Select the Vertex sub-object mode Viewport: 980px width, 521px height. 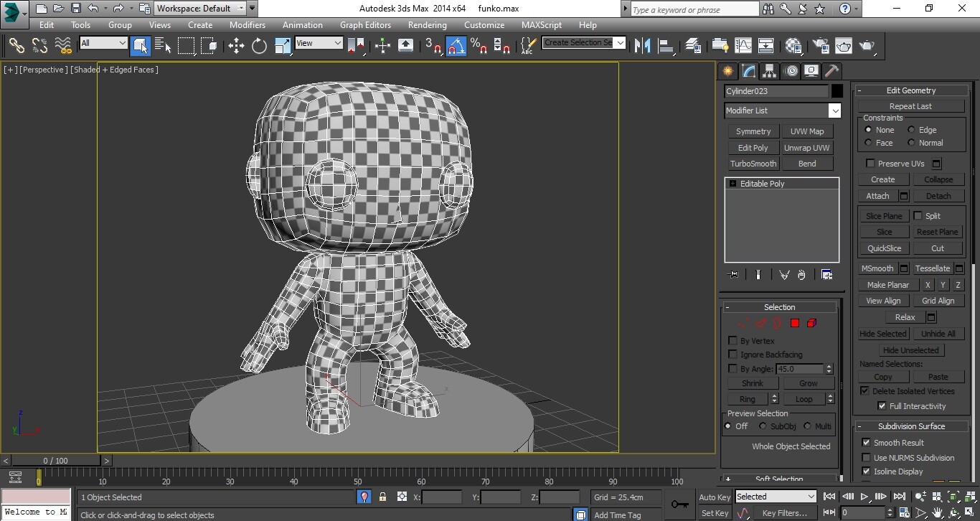[x=743, y=323]
